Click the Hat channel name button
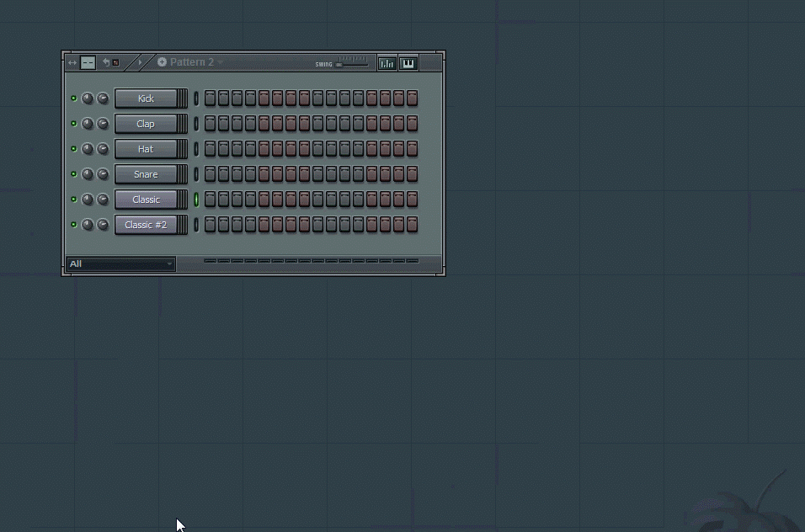The width and height of the screenshot is (805, 532). (x=146, y=149)
